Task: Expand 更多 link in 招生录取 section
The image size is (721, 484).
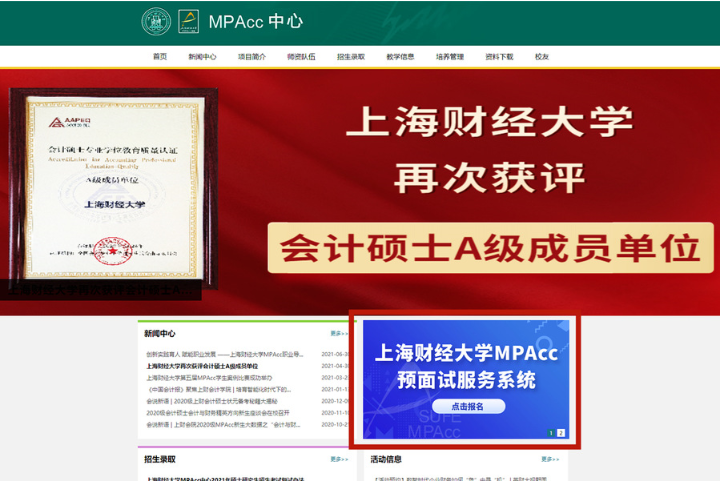Action: point(339,459)
